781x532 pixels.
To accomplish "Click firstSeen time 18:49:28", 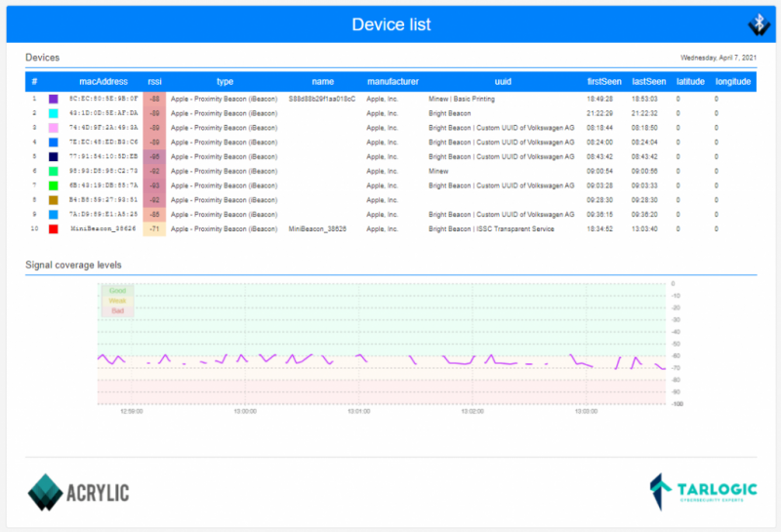I will tap(599, 100).
